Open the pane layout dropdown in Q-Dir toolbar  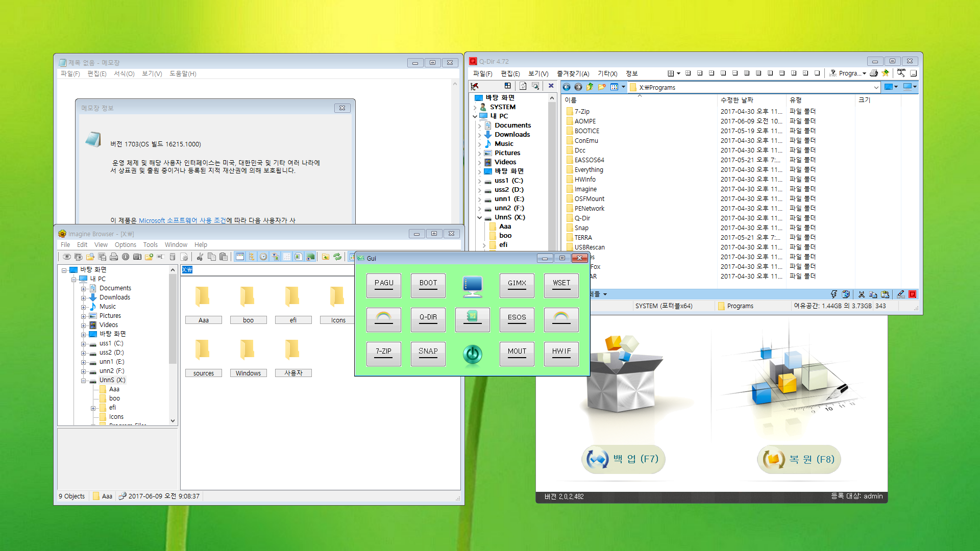pyautogui.click(x=678, y=73)
